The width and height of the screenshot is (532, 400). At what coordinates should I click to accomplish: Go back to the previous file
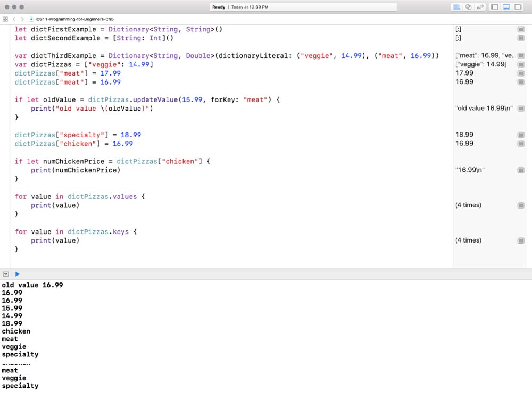pyautogui.click(x=14, y=19)
